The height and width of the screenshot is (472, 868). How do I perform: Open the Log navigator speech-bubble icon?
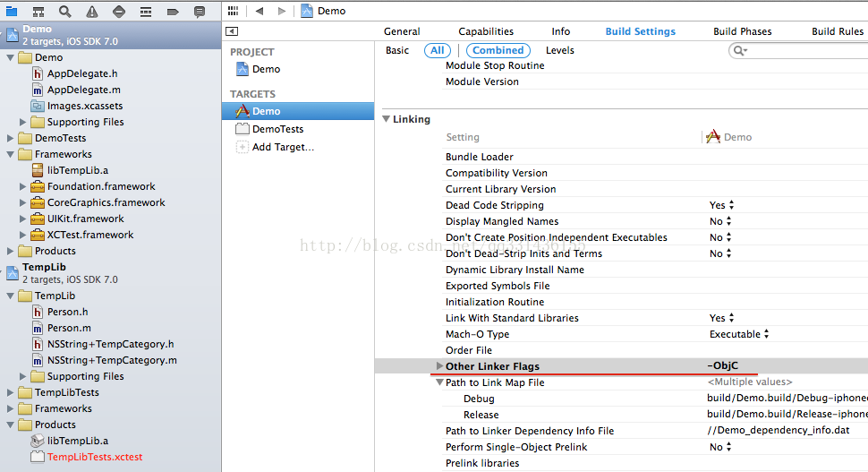[200, 11]
